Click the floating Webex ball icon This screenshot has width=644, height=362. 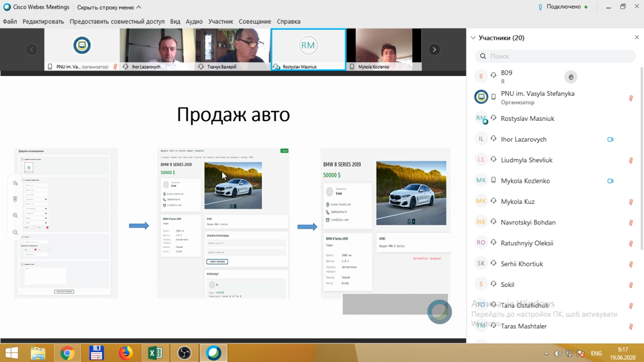click(440, 311)
